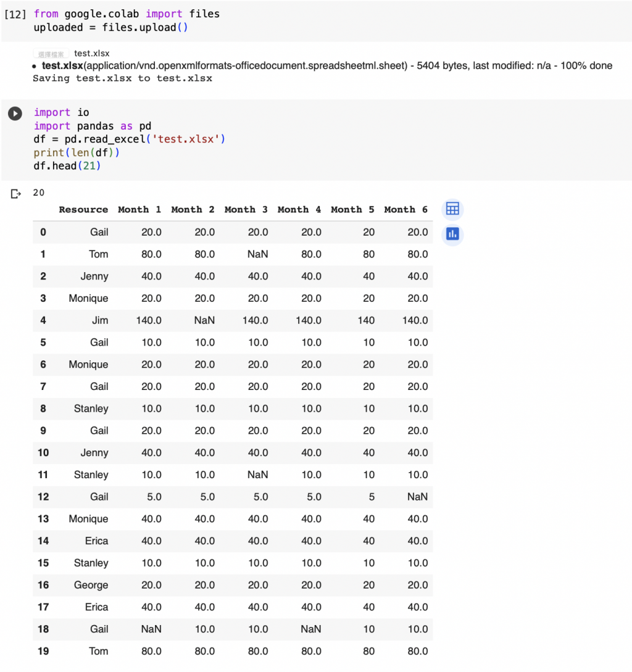Click NaN in Jim's Month 2
The height and width of the screenshot is (672, 632).
tap(204, 320)
